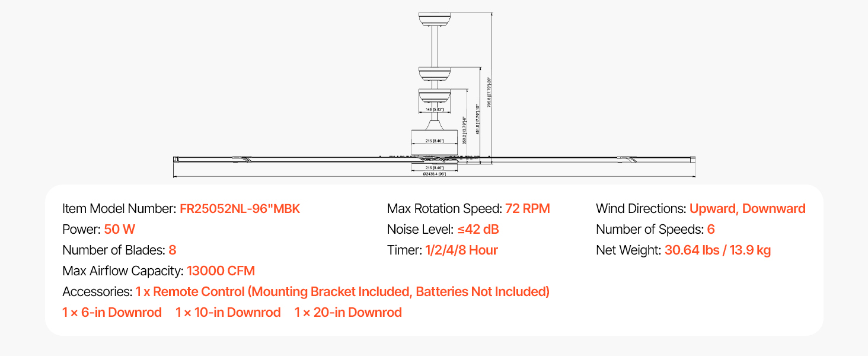Click the Max Airflow Capacity label

point(123,271)
